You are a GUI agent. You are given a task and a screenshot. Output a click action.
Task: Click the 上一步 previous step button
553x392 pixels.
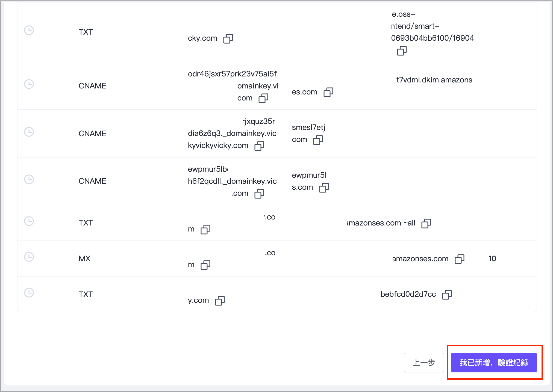coord(424,363)
